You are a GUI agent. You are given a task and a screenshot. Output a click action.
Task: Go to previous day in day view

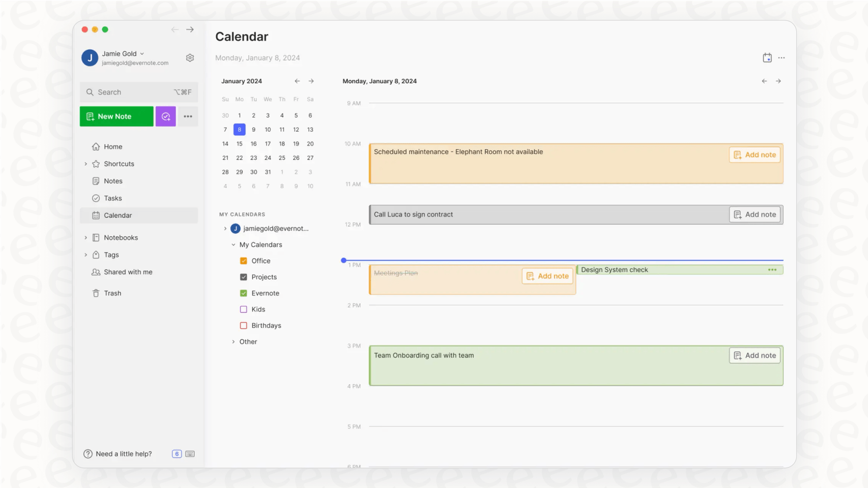[764, 81]
